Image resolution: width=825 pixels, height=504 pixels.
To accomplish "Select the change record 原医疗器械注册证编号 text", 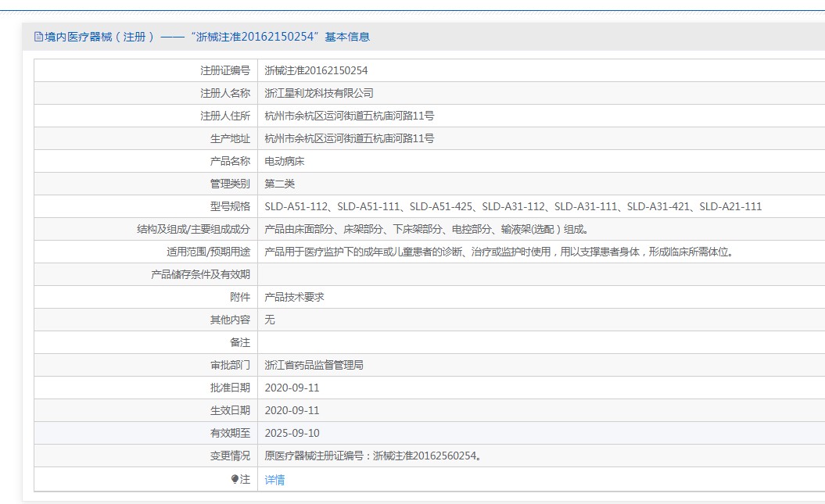I will pos(373,456).
